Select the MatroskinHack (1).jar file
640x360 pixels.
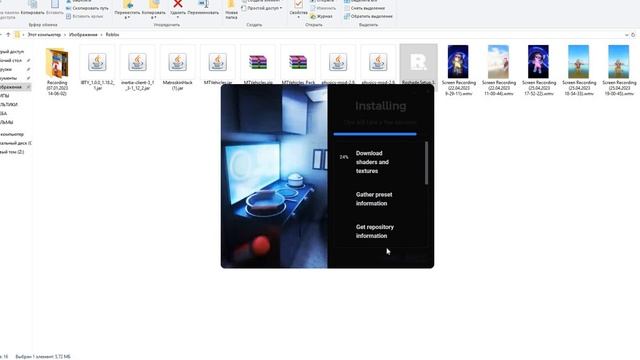coord(178,68)
